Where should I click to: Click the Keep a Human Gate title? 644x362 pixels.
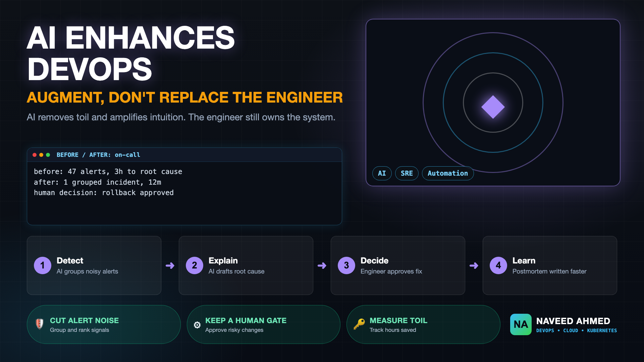(246, 320)
